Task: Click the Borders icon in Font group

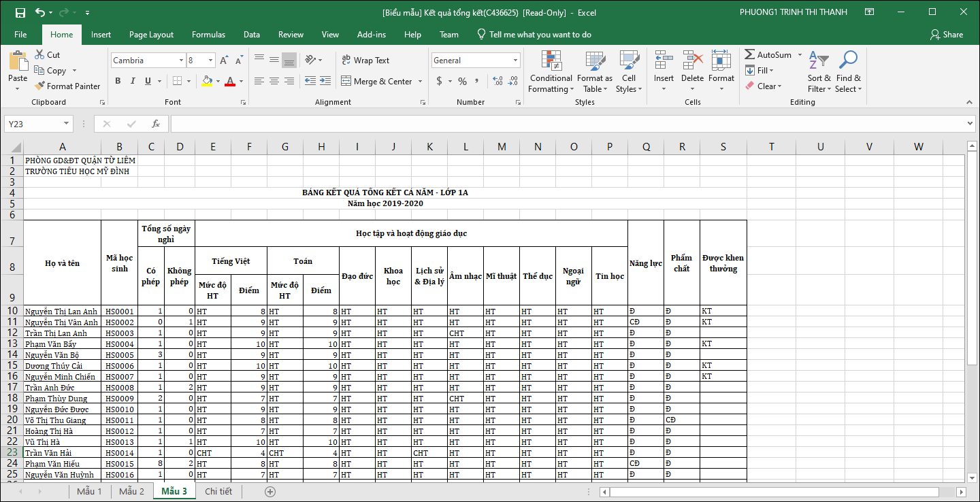Action: (x=177, y=82)
